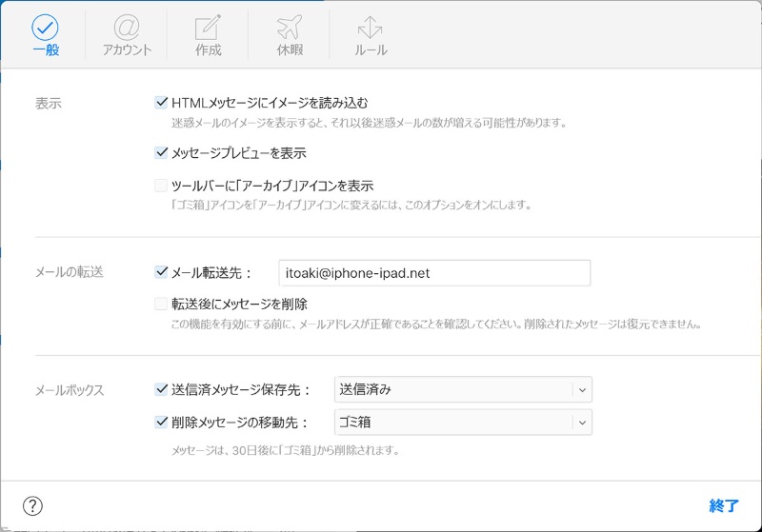This screenshot has width=762, height=532.
Task: Select the Compose pencil icon
Action: [208, 27]
